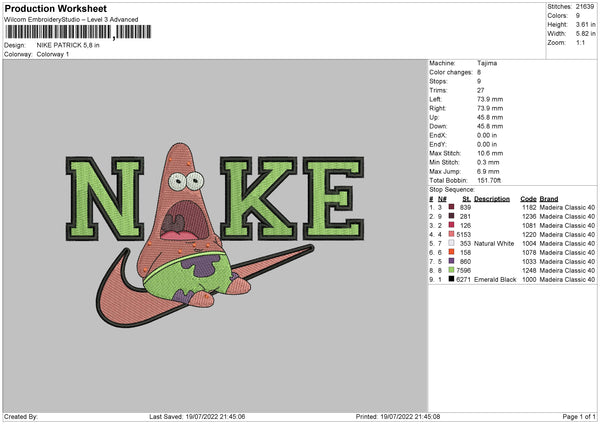The width and height of the screenshot is (600, 424).
Task: Click the Natural White description
Action: point(494,243)
